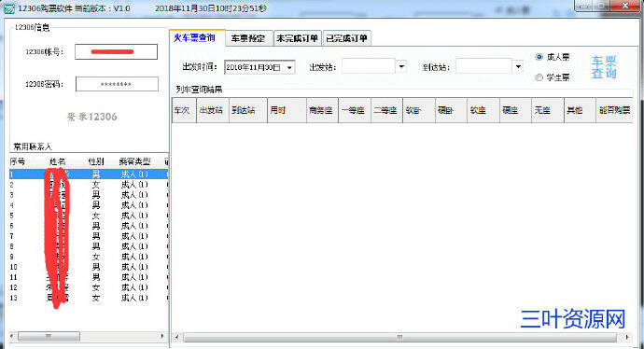Click the 乘客类型 contacts column header
Screen dimensions: 644x349
tap(134, 161)
